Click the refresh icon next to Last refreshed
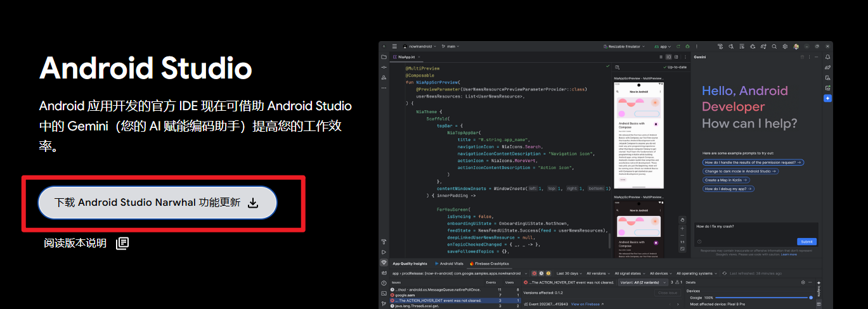Screen dimensions: 868x309 pos(725,274)
